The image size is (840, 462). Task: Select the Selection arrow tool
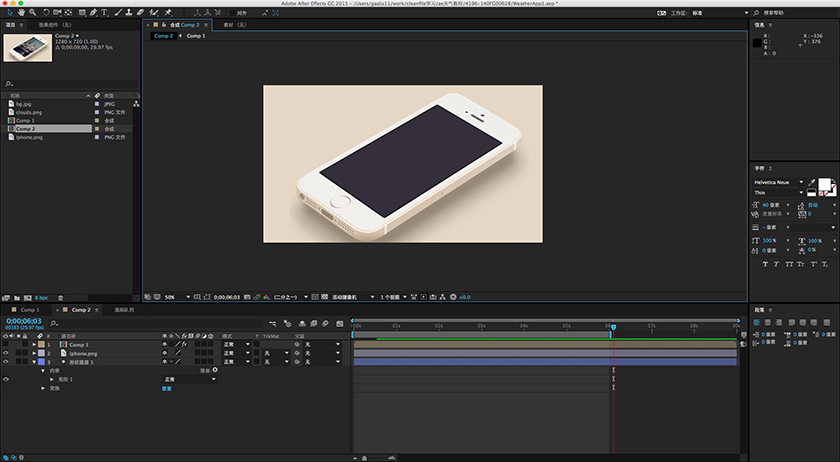10,12
